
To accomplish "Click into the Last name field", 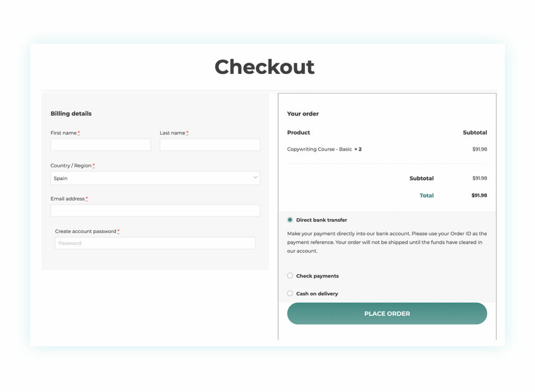I will 210,144.
